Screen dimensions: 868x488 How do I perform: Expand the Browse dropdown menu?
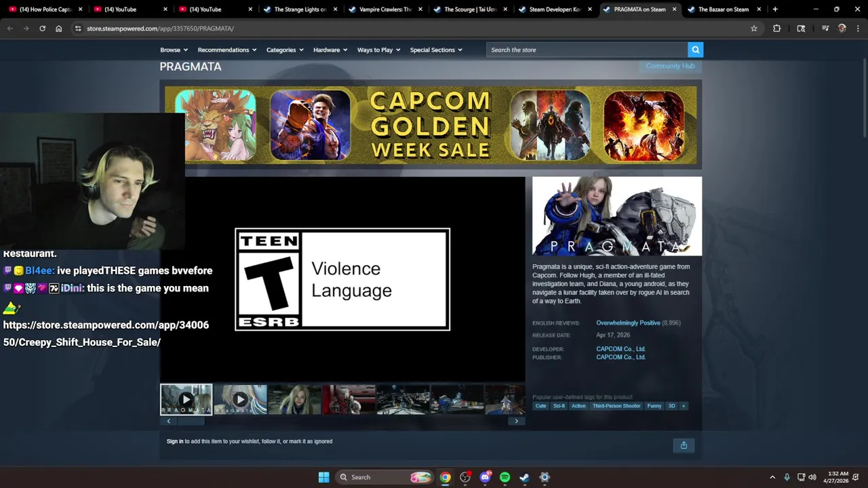coord(174,49)
